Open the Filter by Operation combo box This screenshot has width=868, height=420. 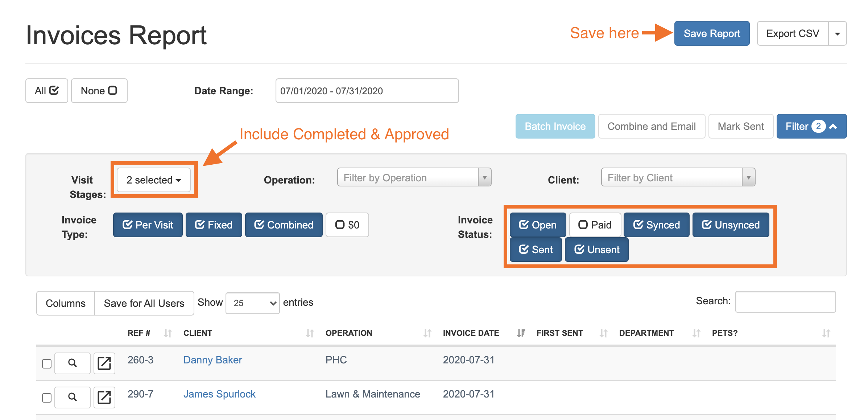coord(414,178)
